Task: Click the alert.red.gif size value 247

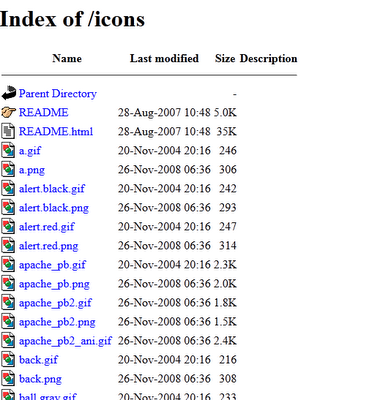Action: (228, 226)
